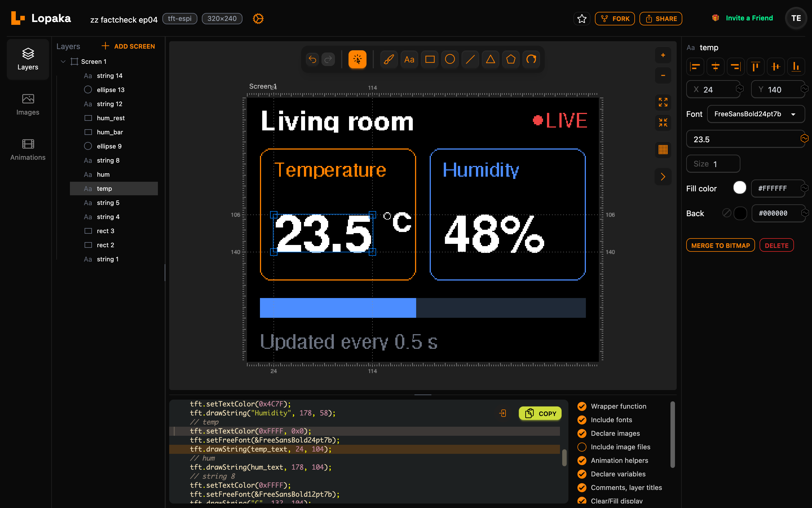Collapse the Screen 1 tree
This screenshot has height=508, width=812.
tap(63, 62)
